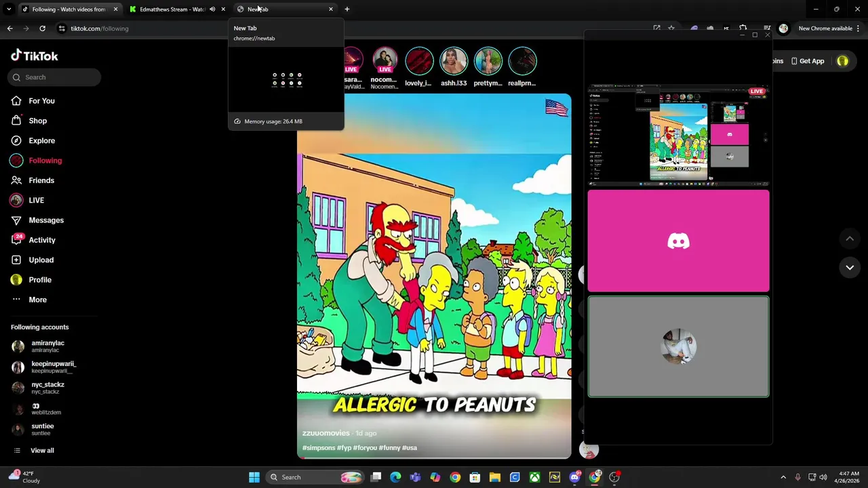Viewport: 868px width, 488px height.
Task: Click the tiktok.com/following address bar
Action: tap(100, 28)
